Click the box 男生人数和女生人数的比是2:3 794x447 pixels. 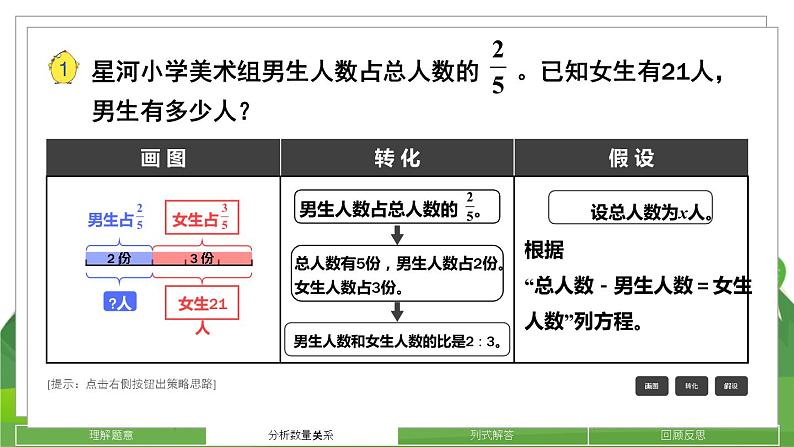(397, 340)
